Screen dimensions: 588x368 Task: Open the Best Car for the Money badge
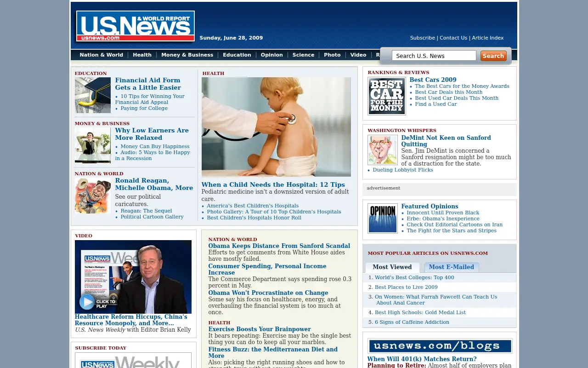(386, 96)
